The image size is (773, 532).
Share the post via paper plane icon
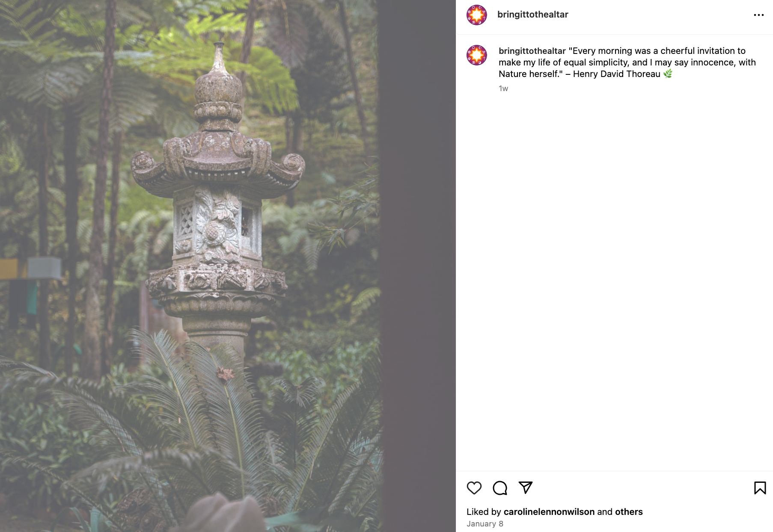click(525, 488)
